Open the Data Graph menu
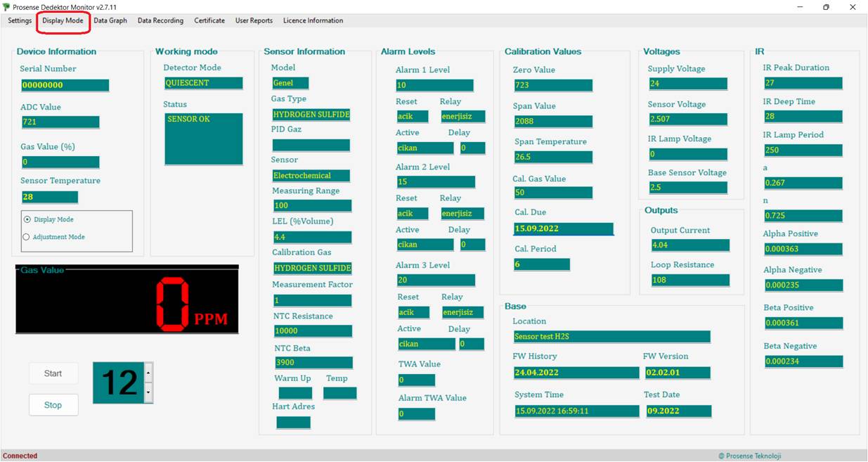 pyautogui.click(x=110, y=20)
